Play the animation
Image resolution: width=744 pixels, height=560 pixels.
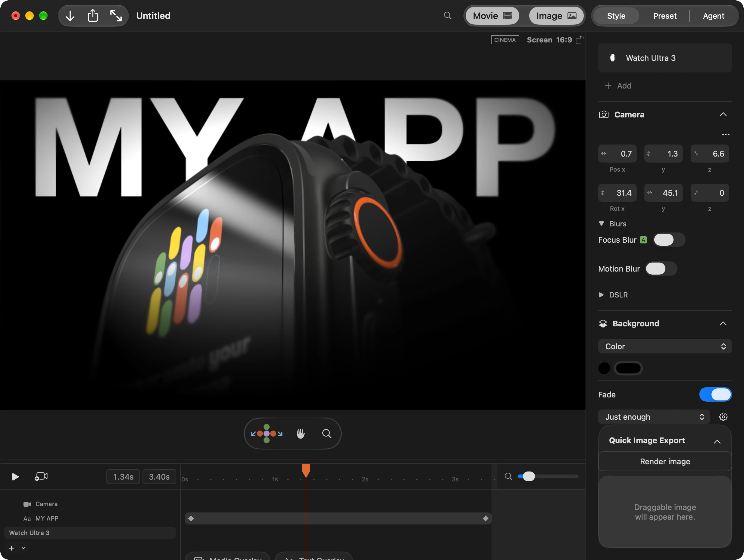pyautogui.click(x=15, y=477)
